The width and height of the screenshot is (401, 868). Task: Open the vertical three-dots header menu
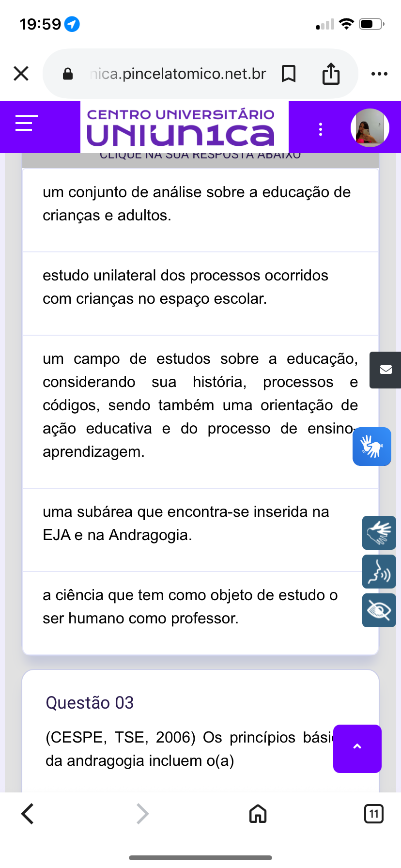(320, 129)
